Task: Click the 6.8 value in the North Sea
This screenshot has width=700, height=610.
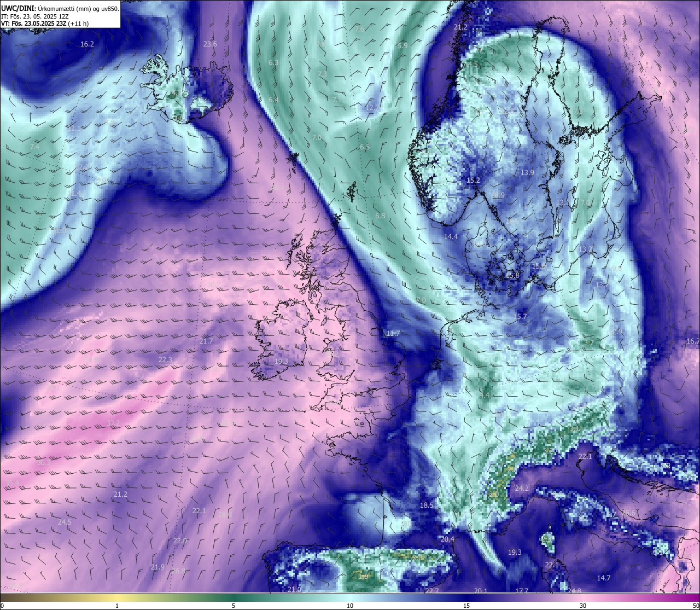Action: (x=380, y=216)
